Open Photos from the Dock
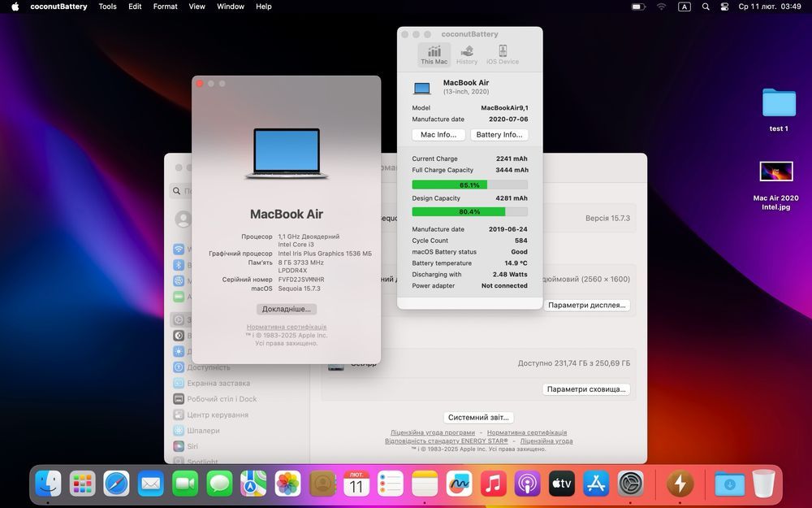The width and height of the screenshot is (812, 508). [x=288, y=484]
